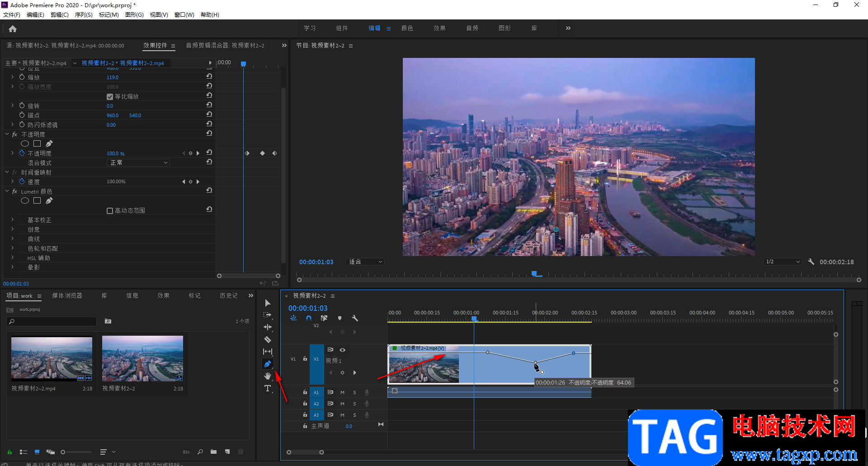Click the Home icon
The image size is (868, 466).
click(13, 29)
